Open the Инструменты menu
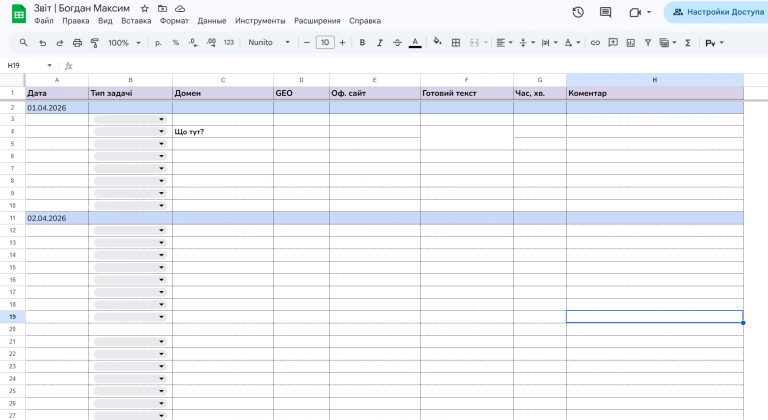768x420 pixels. coord(260,21)
